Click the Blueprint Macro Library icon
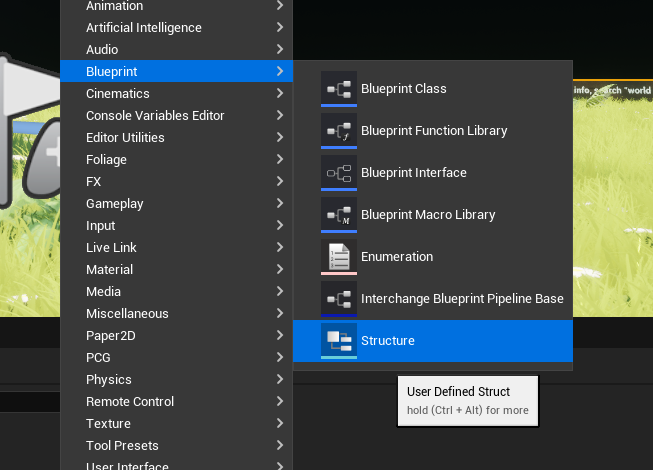Screen dimensions: 653x470 click(338, 214)
